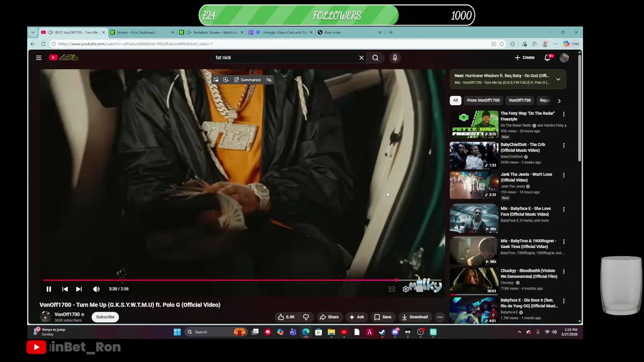Open options for Fetty Wap Freestyle video
The image size is (644, 362).
click(563, 115)
